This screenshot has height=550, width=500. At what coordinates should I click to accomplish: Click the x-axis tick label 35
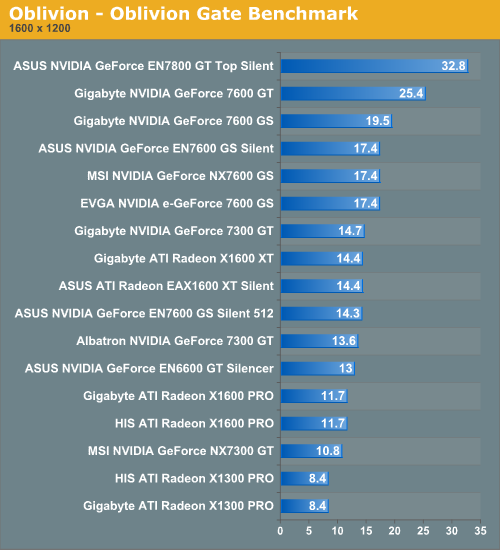480,531
